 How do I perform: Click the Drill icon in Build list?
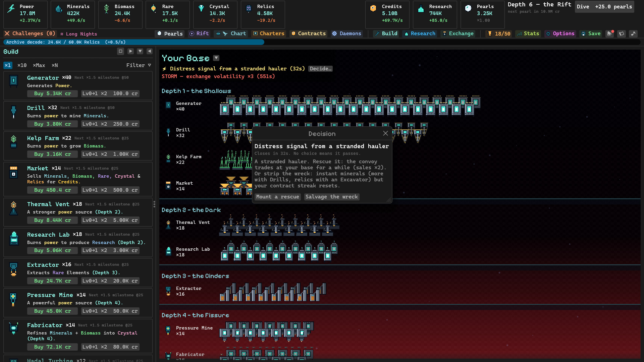pos(13,112)
